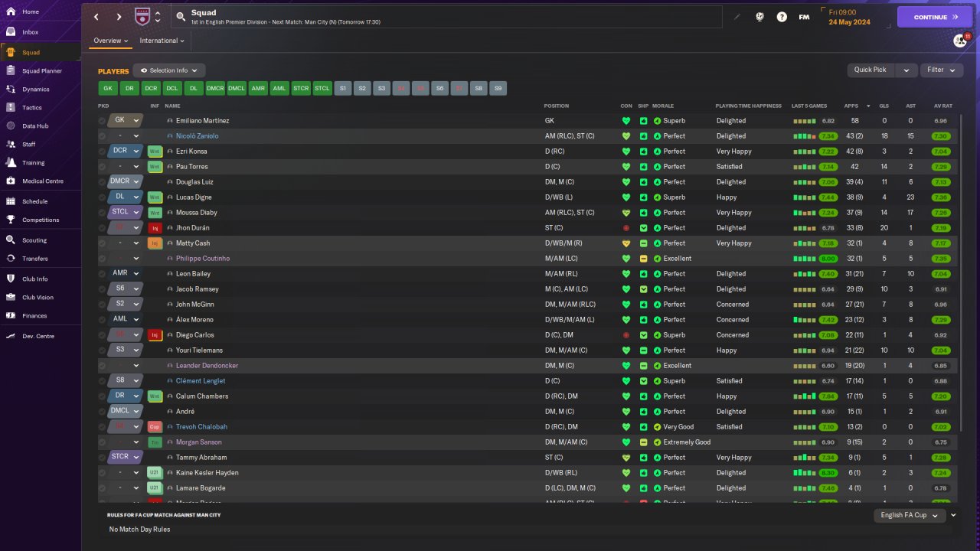The width and height of the screenshot is (980, 551).
Task: Open the Club Vision icon in the sidebar
Action: 11,298
